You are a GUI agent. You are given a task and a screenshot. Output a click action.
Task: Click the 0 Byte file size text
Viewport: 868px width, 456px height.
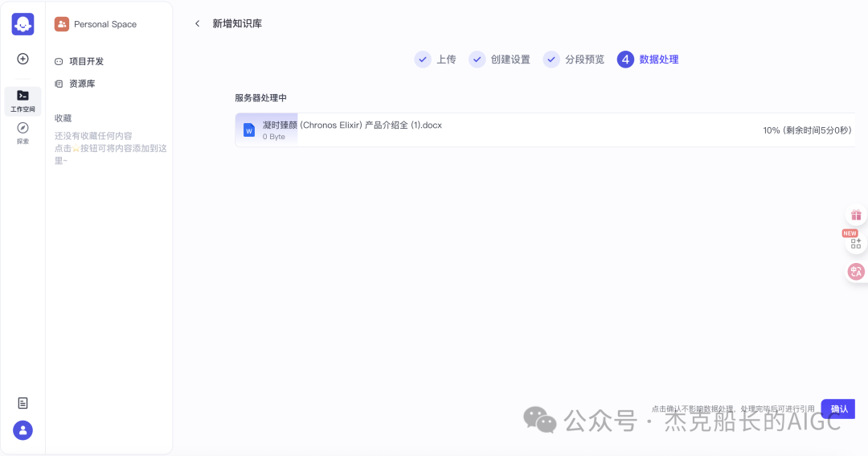pyautogui.click(x=274, y=137)
